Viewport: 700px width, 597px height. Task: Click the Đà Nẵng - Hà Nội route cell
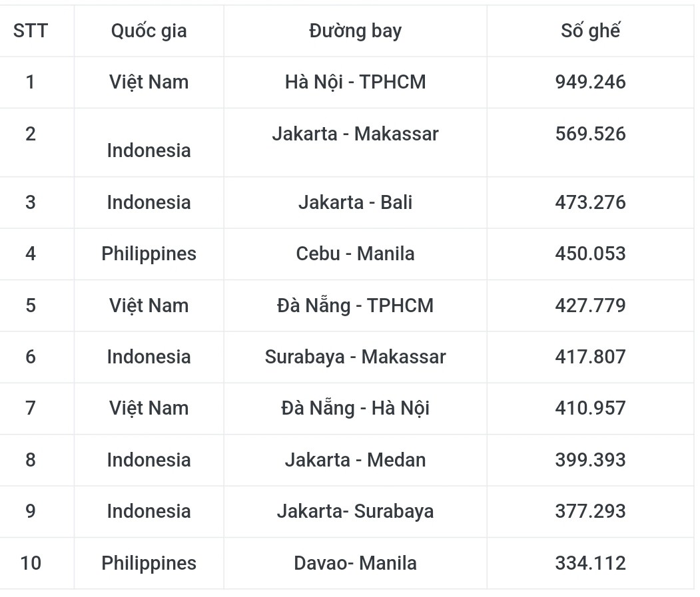tap(356, 408)
